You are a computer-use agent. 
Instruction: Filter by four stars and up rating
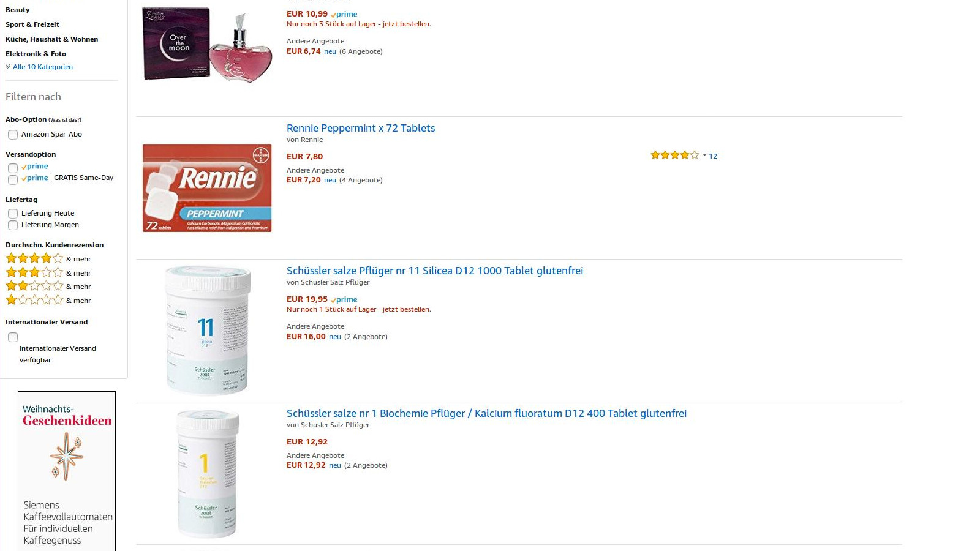pyautogui.click(x=35, y=258)
